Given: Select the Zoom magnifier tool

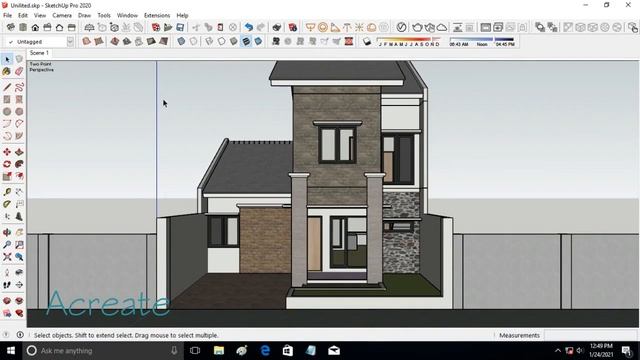Looking at the screenshot, I should (7, 244).
